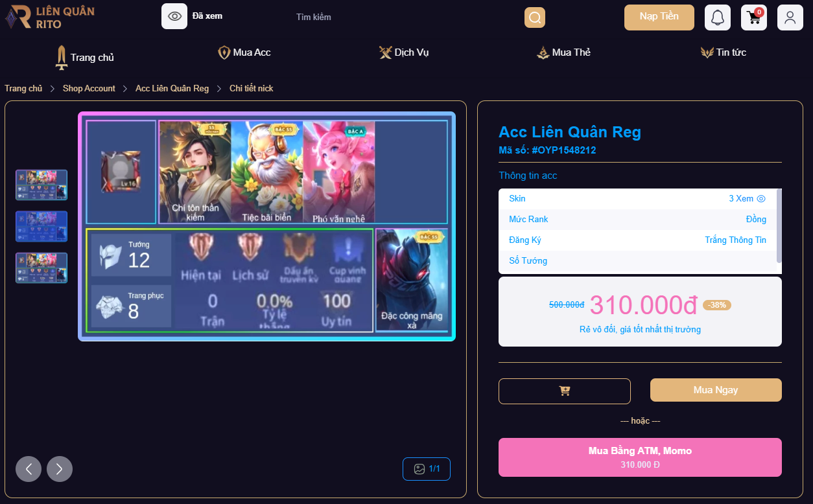
Task: Open the notification bell icon
Action: point(718,17)
